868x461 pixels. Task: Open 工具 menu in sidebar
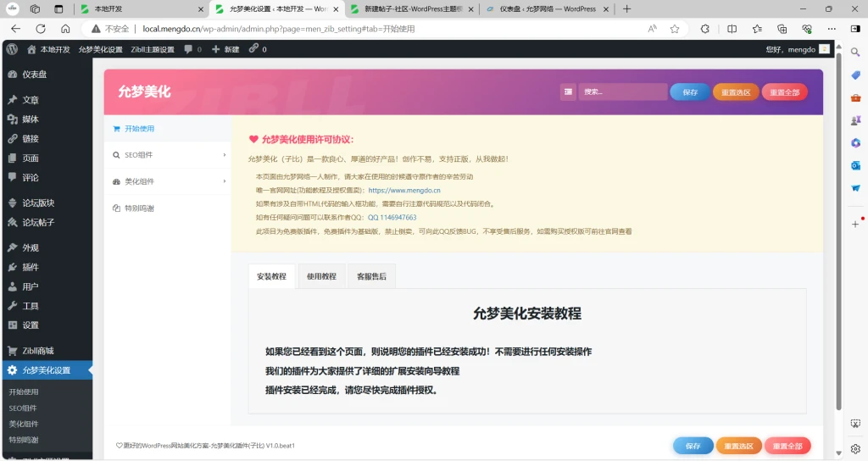pos(47,306)
